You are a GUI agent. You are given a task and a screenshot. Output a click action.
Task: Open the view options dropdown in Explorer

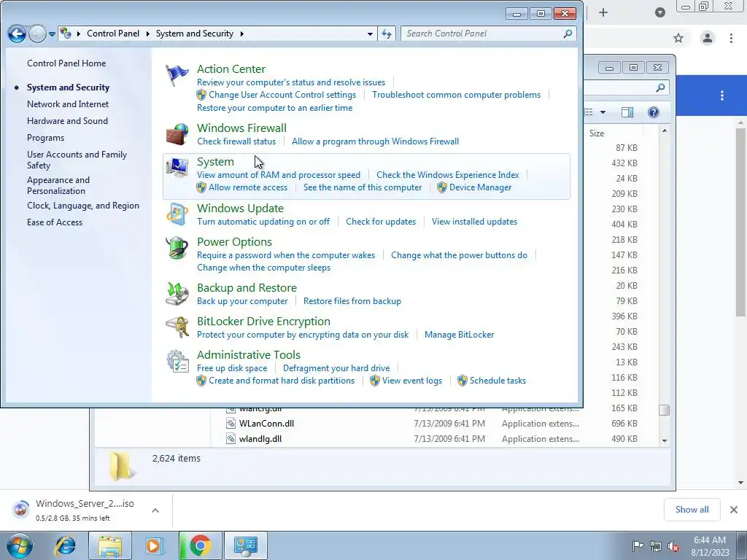603,112
